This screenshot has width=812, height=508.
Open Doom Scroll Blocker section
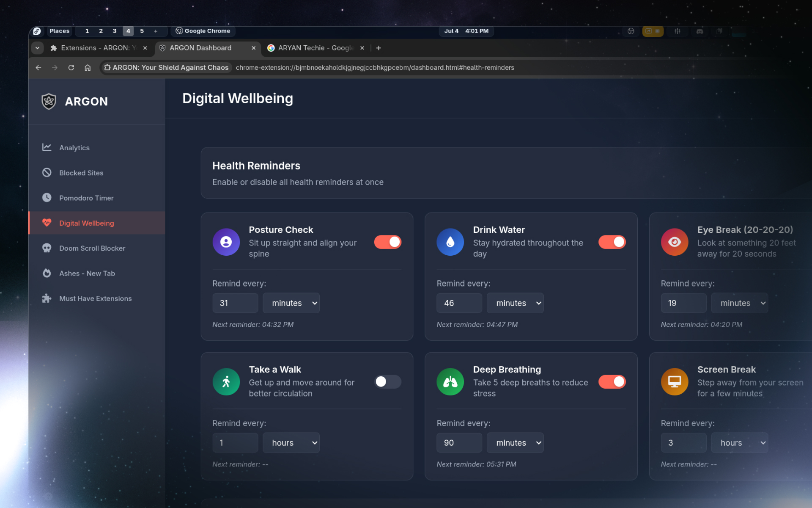tap(97, 248)
